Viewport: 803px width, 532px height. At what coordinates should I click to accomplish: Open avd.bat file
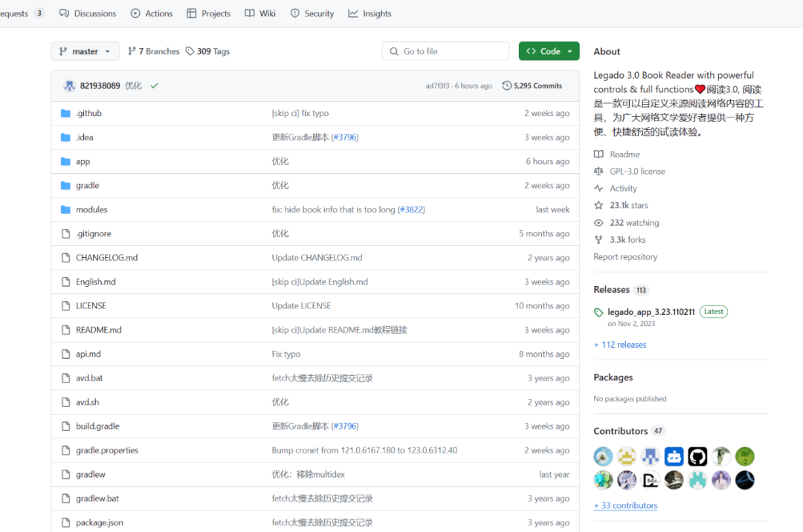pyautogui.click(x=89, y=377)
